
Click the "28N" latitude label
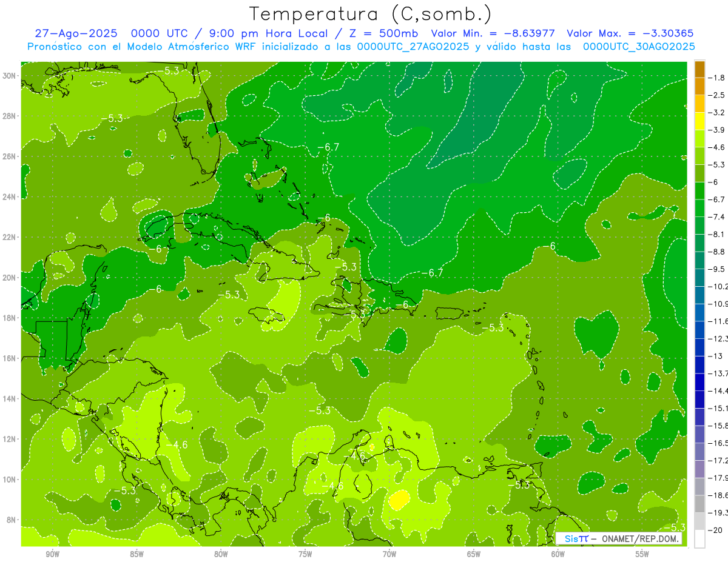(10, 116)
